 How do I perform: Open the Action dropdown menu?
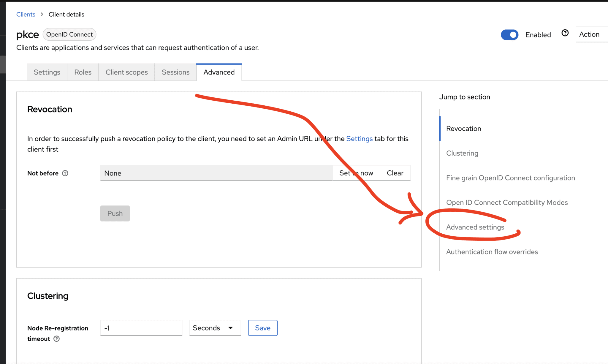[x=590, y=34]
